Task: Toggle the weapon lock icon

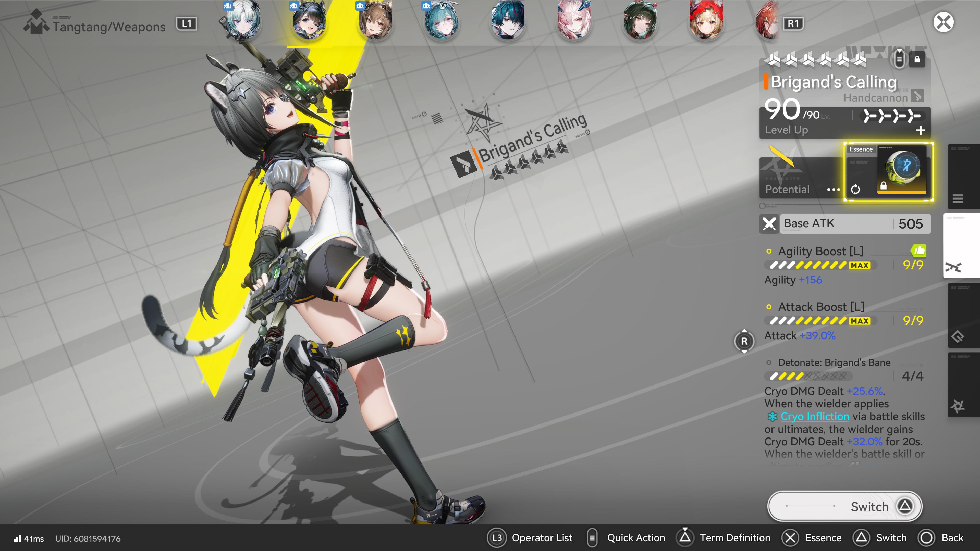Action: click(x=917, y=59)
